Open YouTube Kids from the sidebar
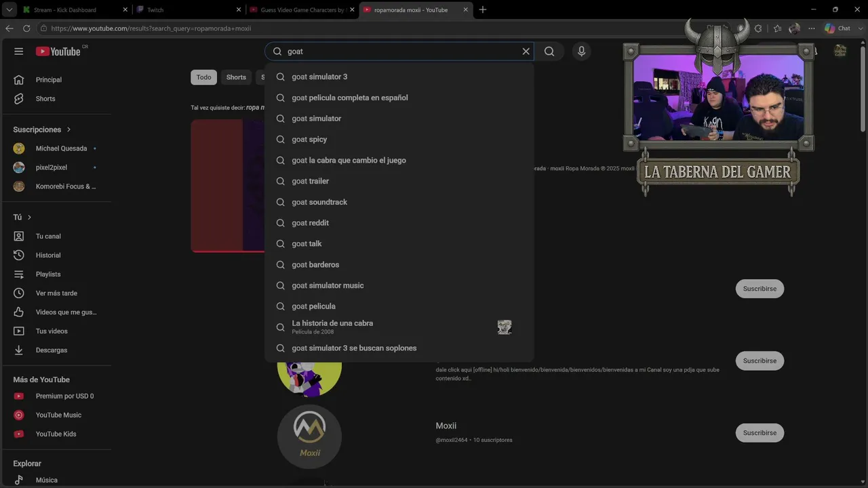This screenshot has width=868, height=488. click(x=57, y=434)
